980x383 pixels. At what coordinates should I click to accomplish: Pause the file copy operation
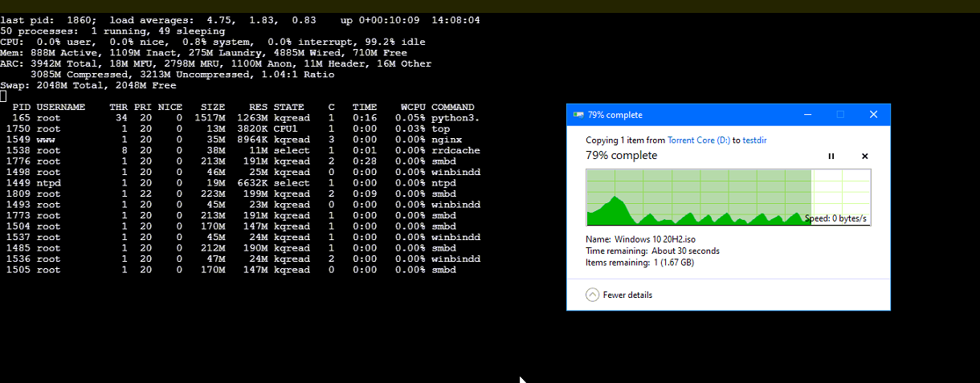pyautogui.click(x=831, y=156)
